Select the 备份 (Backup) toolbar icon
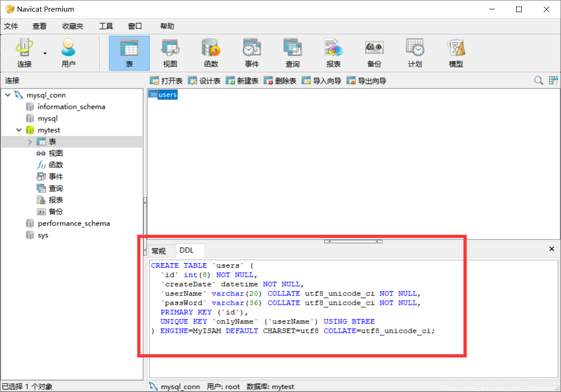This screenshot has width=561, height=392. [374, 53]
